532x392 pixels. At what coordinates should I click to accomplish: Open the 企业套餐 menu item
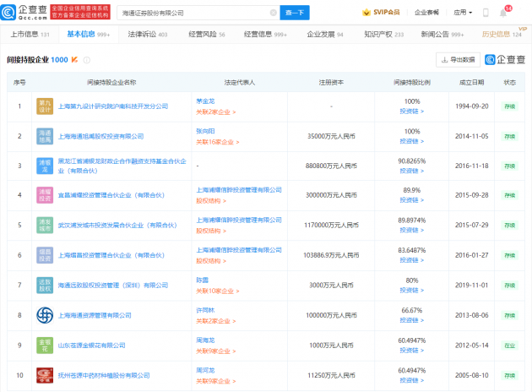(x=426, y=13)
